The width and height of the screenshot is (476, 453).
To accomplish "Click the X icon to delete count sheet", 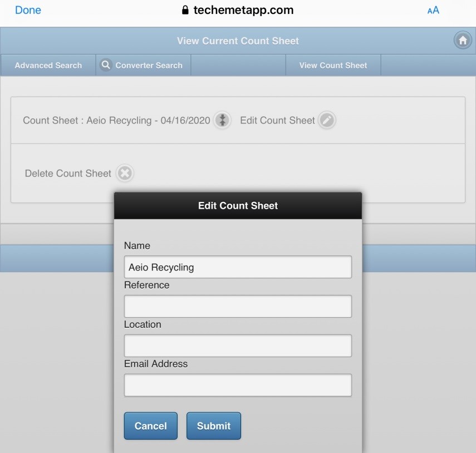I will pyautogui.click(x=125, y=174).
